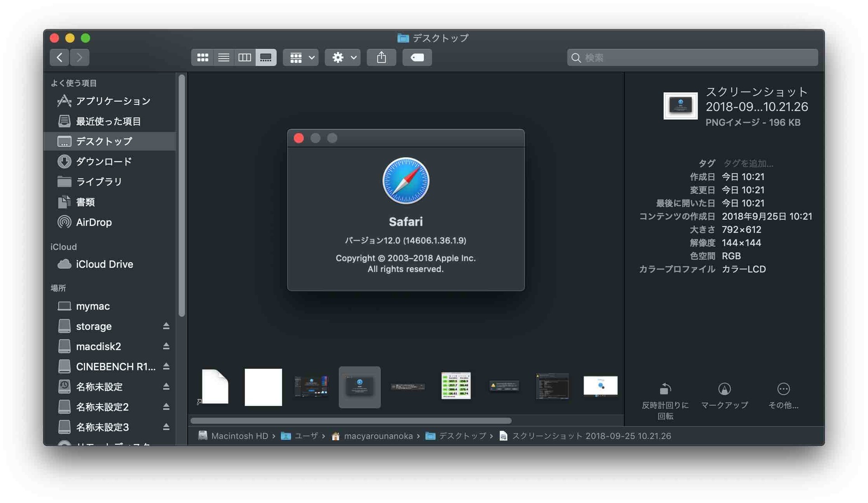Select the gallery view icon
Image resolution: width=868 pixels, height=503 pixels.
pyautogui.click(x=265, y=57)
